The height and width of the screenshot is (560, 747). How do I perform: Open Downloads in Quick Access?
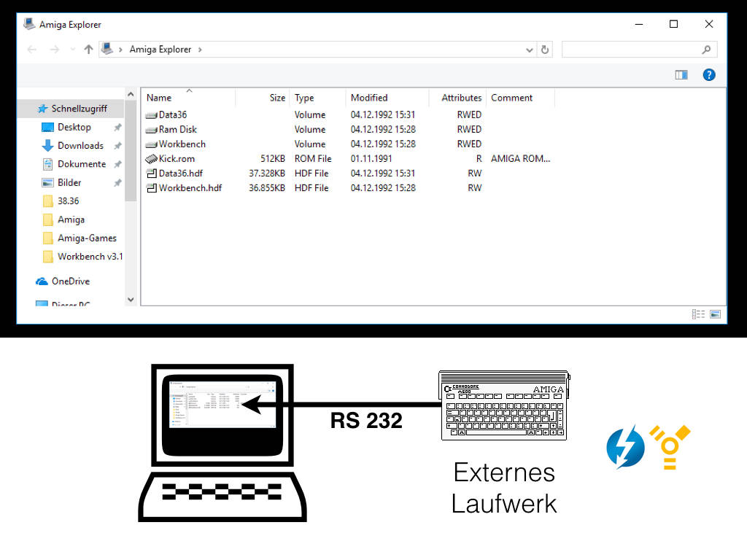click(80, 145)
